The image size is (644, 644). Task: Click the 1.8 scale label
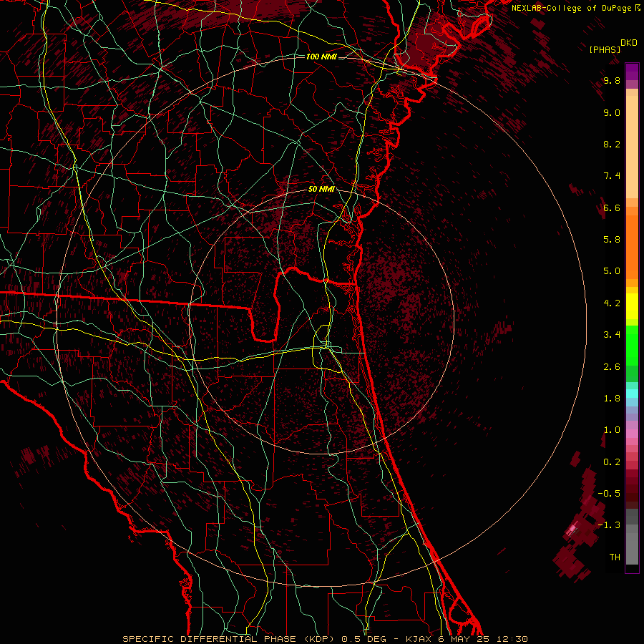pos(612,399)
